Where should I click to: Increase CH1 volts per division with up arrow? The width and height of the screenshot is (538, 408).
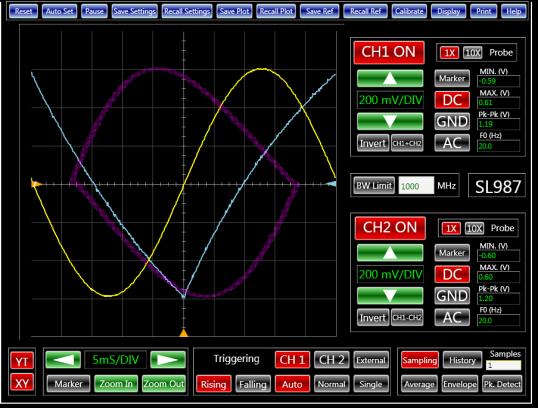click(390, 78)
